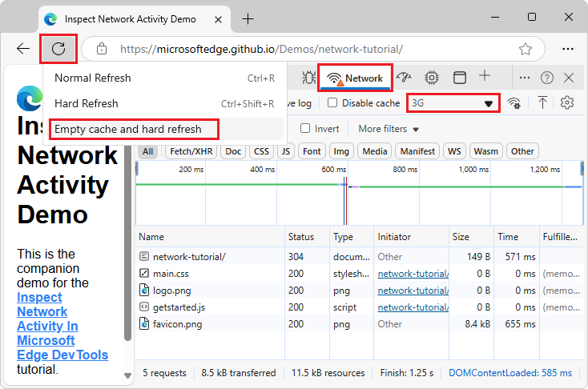Open the Application tool icon
588x389 pixels.
point(459,78)
